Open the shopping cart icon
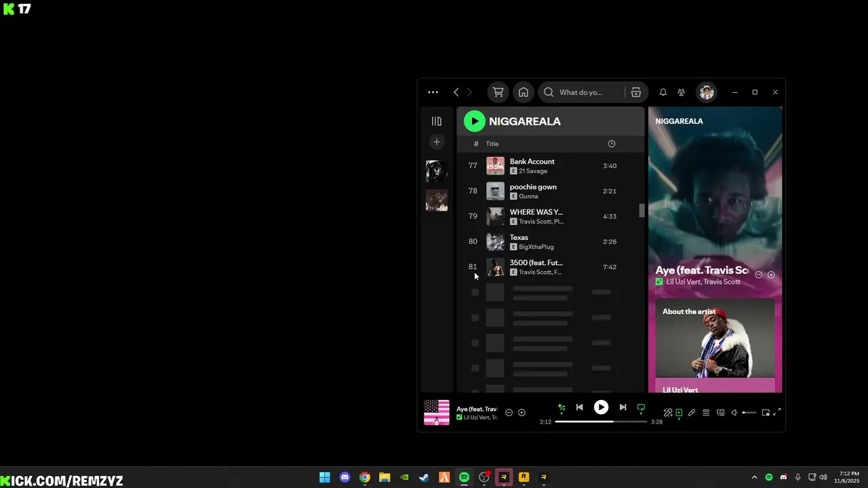Screen dimensions: 868x488 (498, 92)
